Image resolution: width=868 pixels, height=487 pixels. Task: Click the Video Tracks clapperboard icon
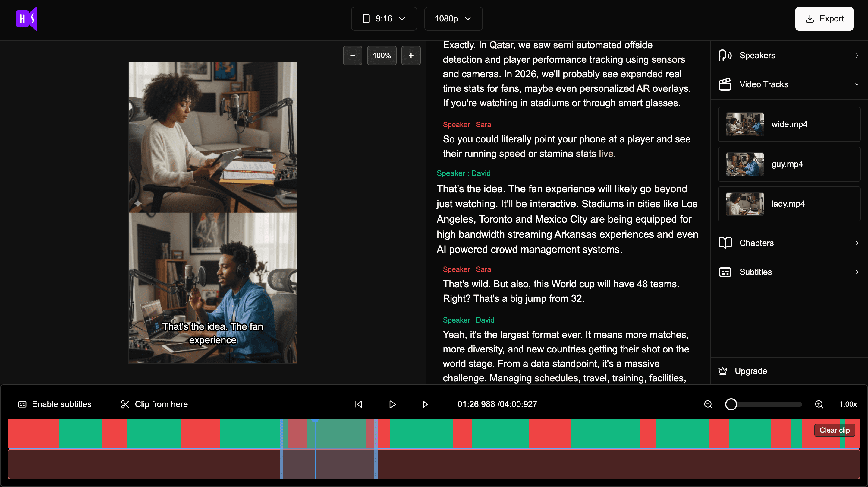pyautogui.click(x=725, y=84)
